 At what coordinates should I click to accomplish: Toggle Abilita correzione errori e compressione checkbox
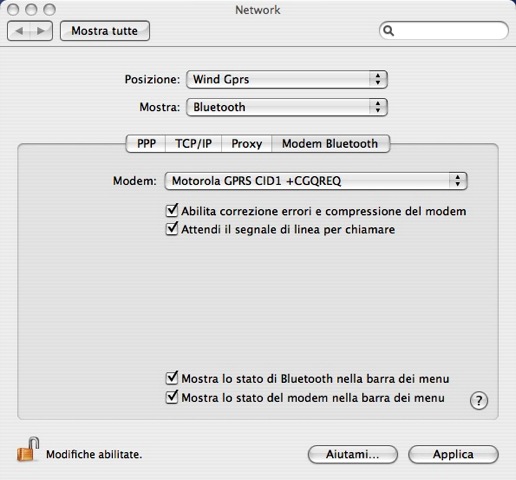[172, 211]
